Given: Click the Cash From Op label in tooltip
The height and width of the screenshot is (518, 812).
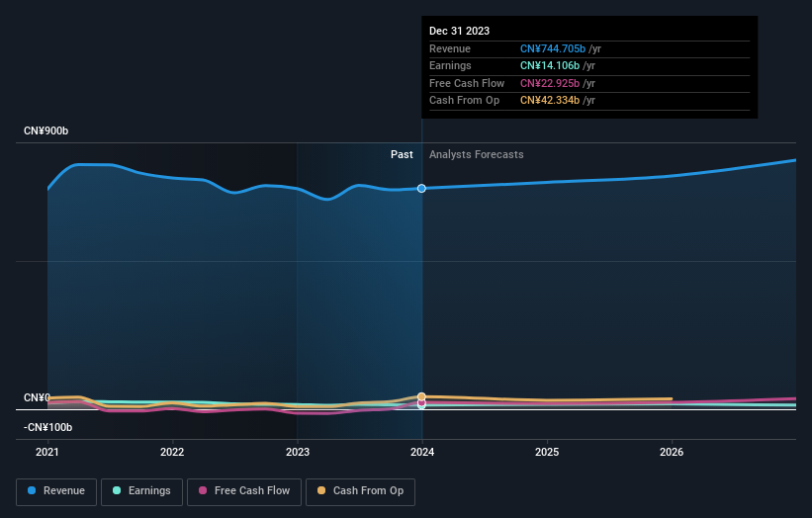Looking at the screenshot, I should 464,101.
